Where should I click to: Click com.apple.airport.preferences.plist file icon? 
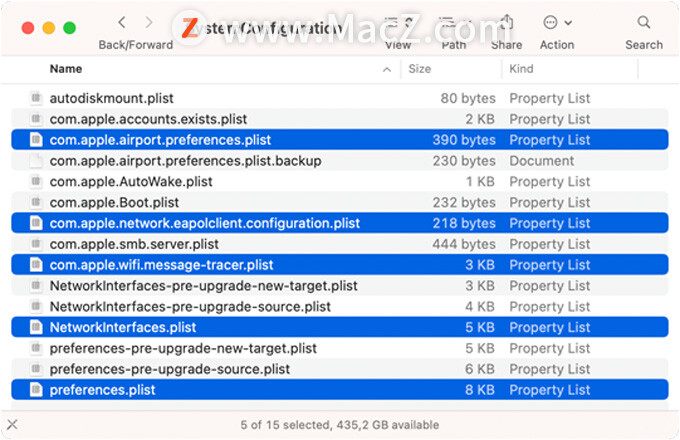pos(36,140)
